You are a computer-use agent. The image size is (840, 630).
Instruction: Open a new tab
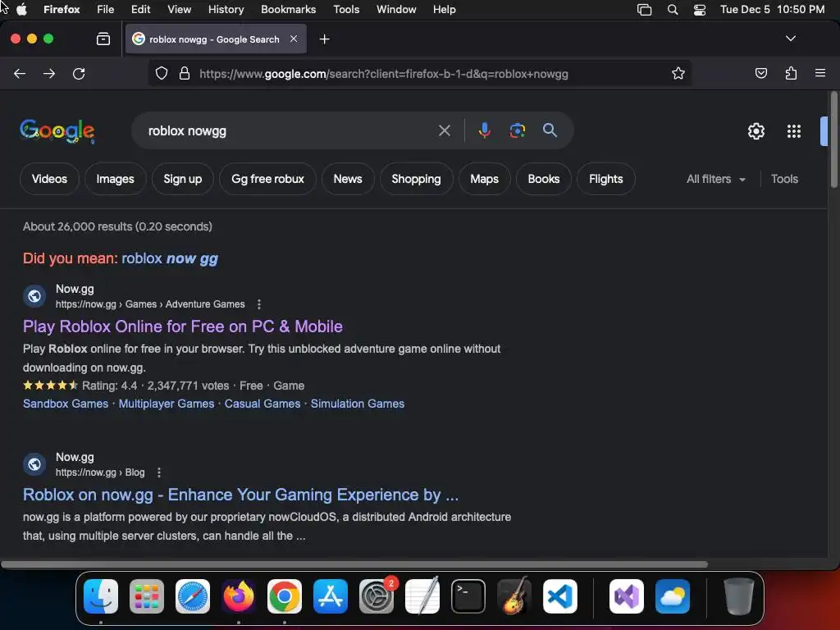(324, 39)
